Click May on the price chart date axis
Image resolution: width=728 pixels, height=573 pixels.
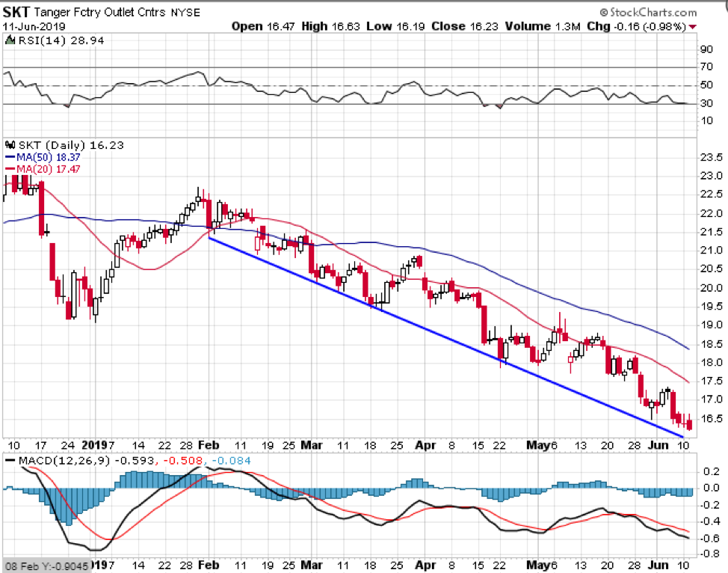(538, 445)
